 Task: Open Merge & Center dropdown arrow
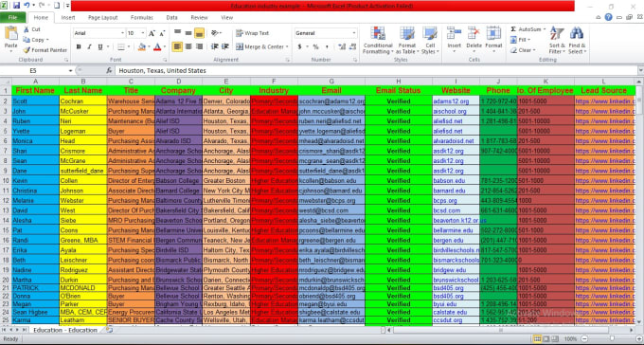[287, 46]
